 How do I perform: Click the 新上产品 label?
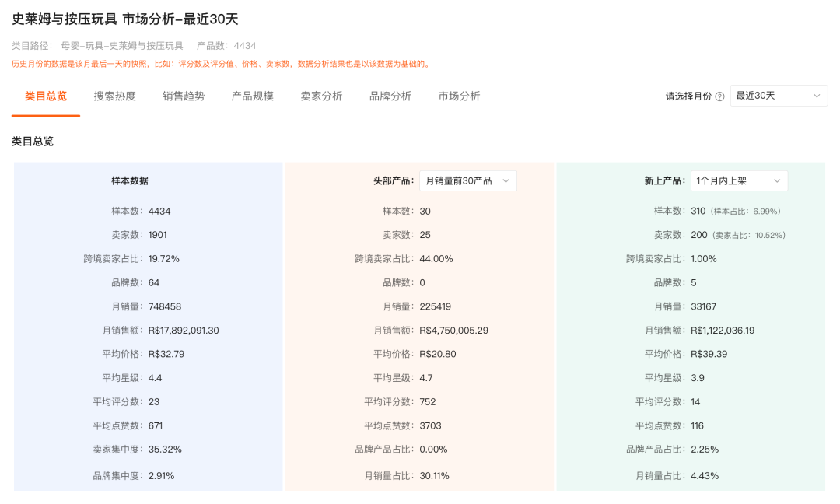665,181
